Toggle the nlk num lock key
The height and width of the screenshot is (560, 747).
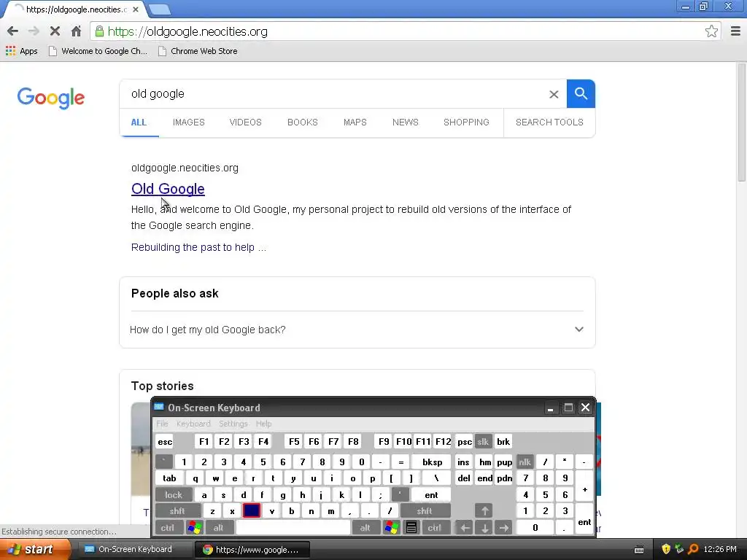[x=525, y=462]
